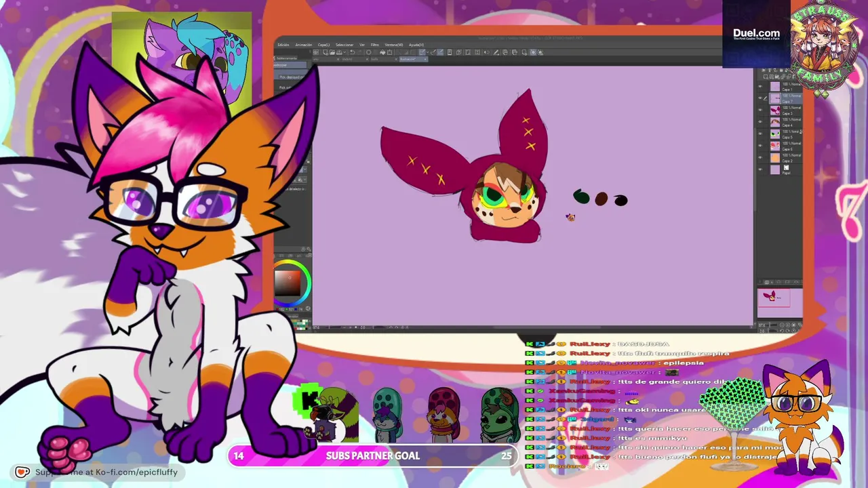The image size is (868, 488).
Task: Click the Subs Partner Goal progress bar
Action: 373,456
